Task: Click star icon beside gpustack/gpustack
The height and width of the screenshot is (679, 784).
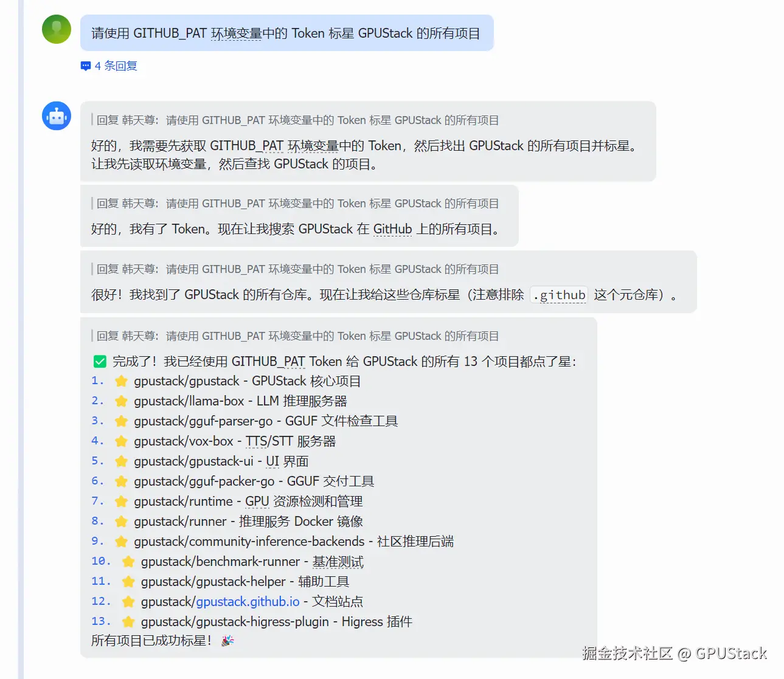Action: click(122, 381)
